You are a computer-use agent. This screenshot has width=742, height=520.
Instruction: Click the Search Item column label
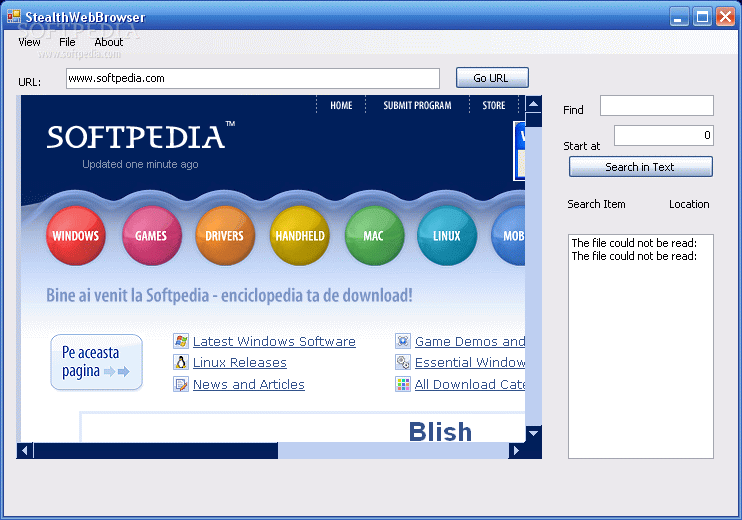click(x=596, y=204)
